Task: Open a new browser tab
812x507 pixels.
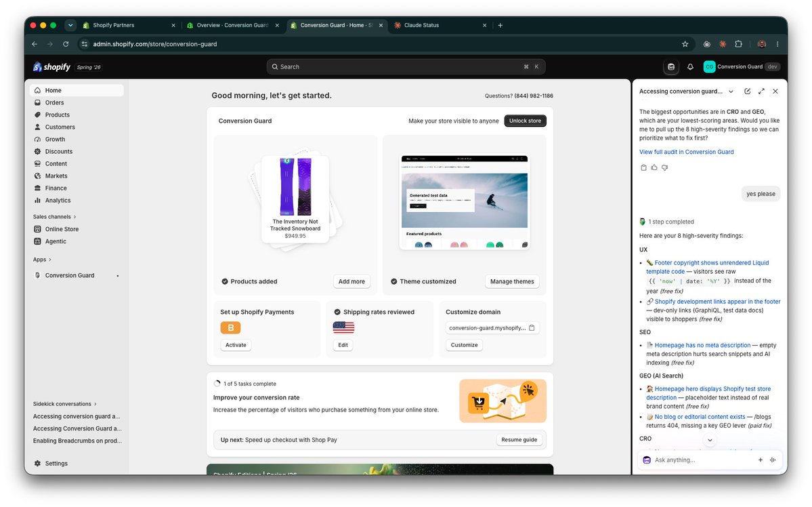Action: coord(500,25)
